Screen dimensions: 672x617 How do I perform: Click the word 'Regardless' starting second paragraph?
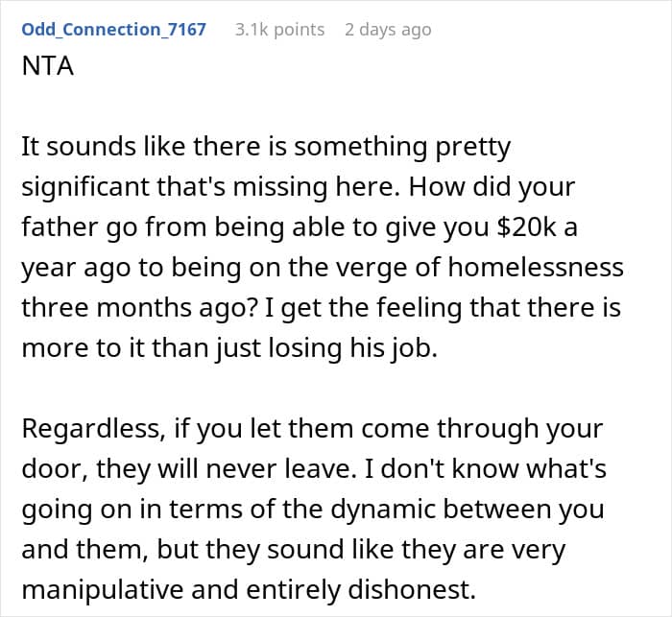coord(93,429)
